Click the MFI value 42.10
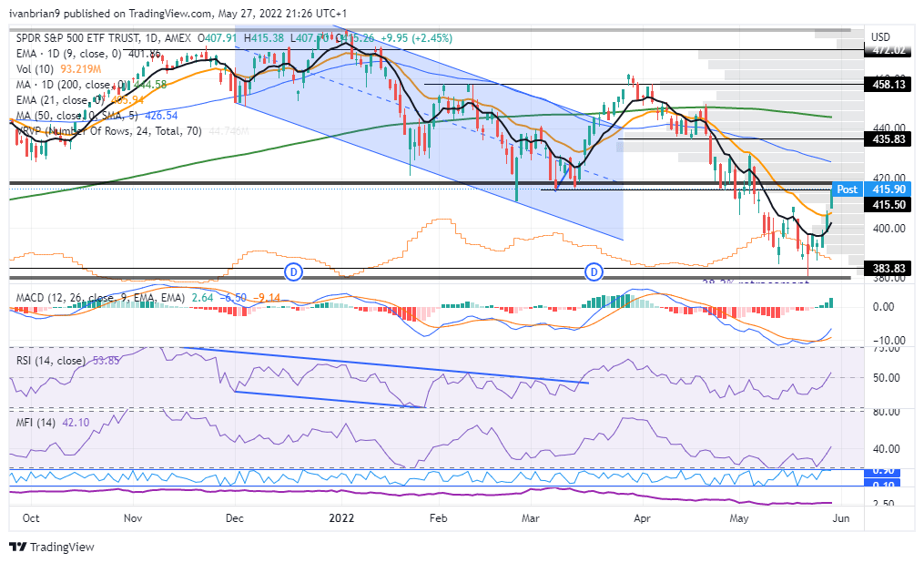Image resolution: width=924 pixels, height=563 pixels. point(76,422)
